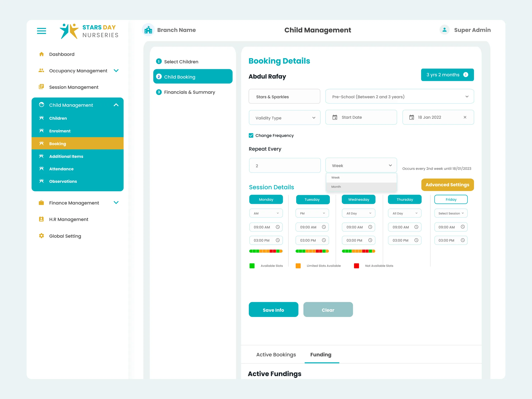Open the Start Date calendar icon

pyautogui.click(x=335, y=117)
